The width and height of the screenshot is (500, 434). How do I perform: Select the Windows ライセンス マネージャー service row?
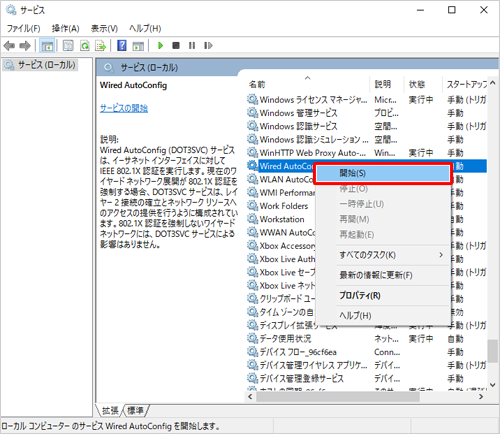367,99
